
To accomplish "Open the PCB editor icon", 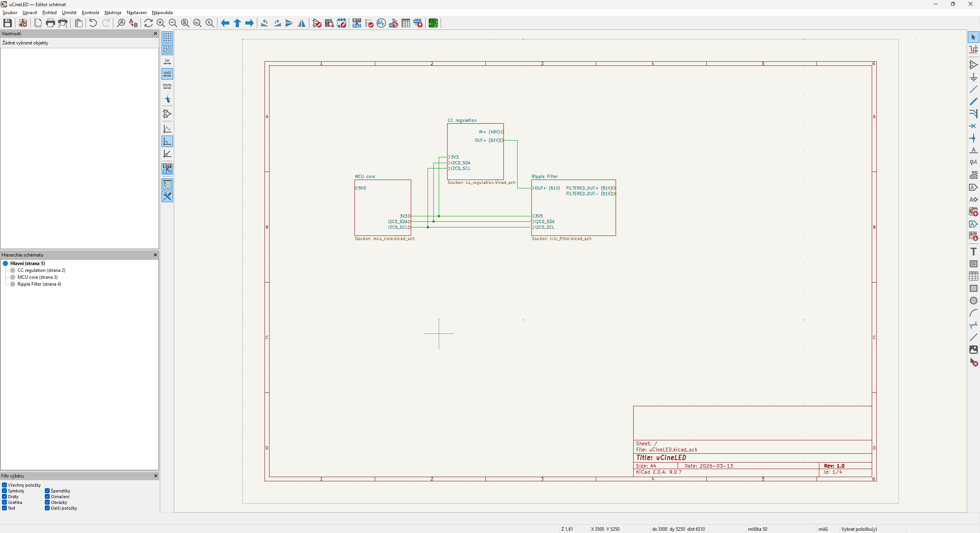I will coord(433,23).
